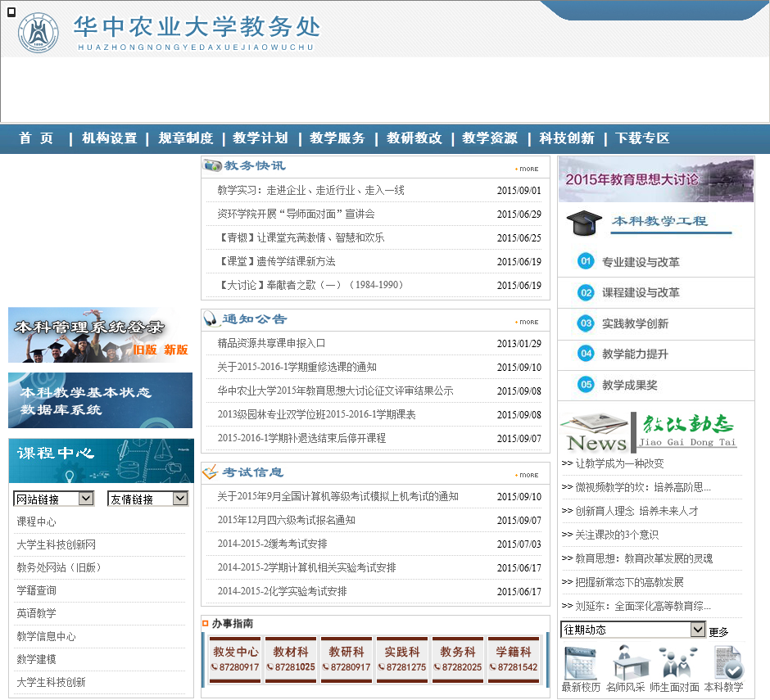Open the 教研教改 navigation menu
Screen dimensions: 770x700
(414, 138)
